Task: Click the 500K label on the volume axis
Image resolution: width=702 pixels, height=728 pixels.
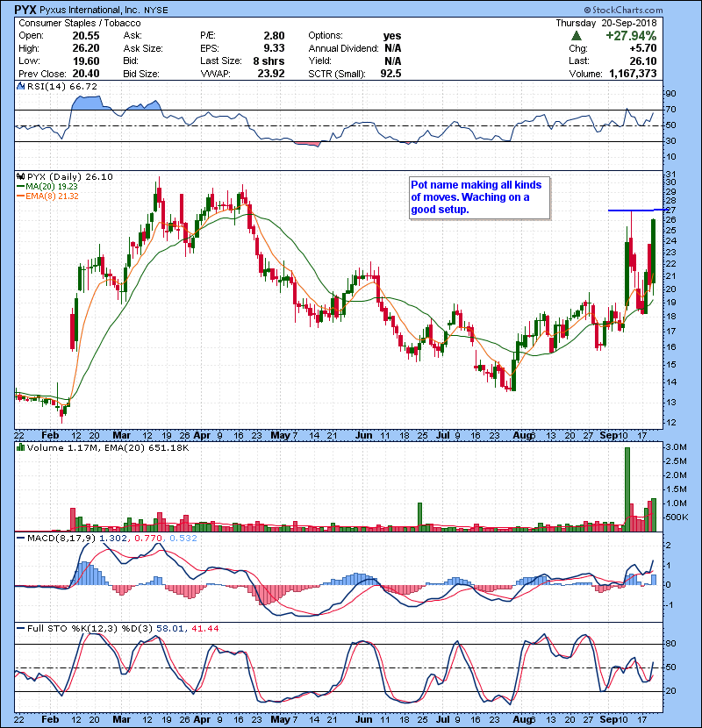Action: (676, 517)
